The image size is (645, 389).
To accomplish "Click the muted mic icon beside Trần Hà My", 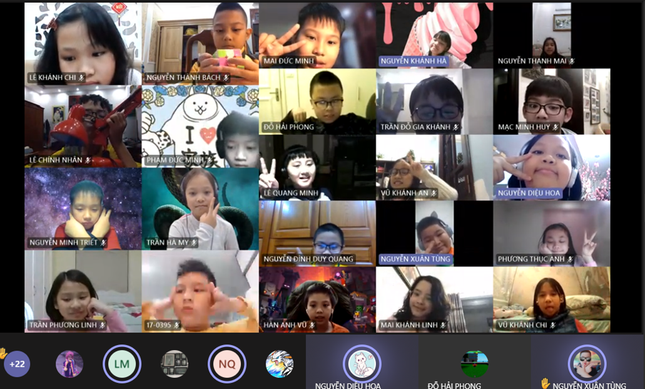I will pyautogui.click(x=193, y=243).
